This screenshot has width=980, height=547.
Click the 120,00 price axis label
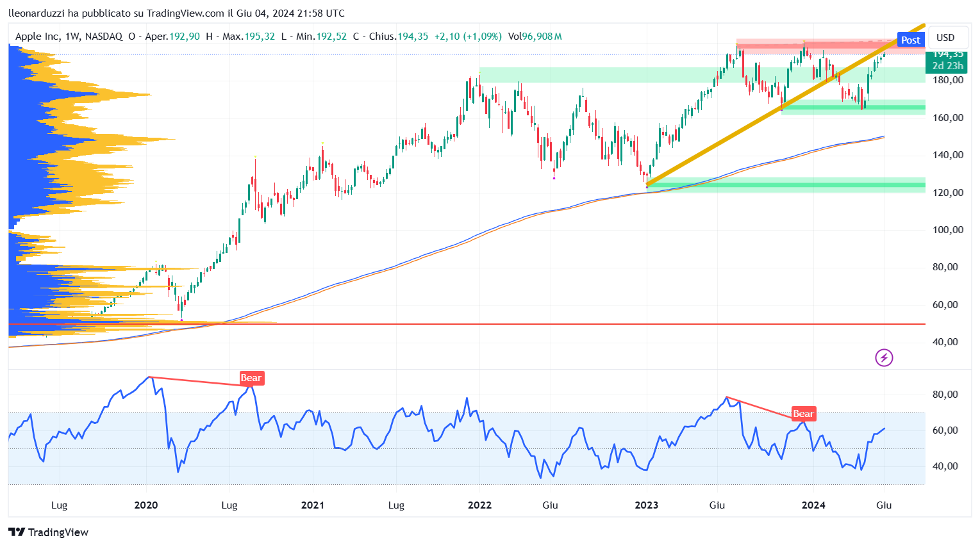(948, 192)
